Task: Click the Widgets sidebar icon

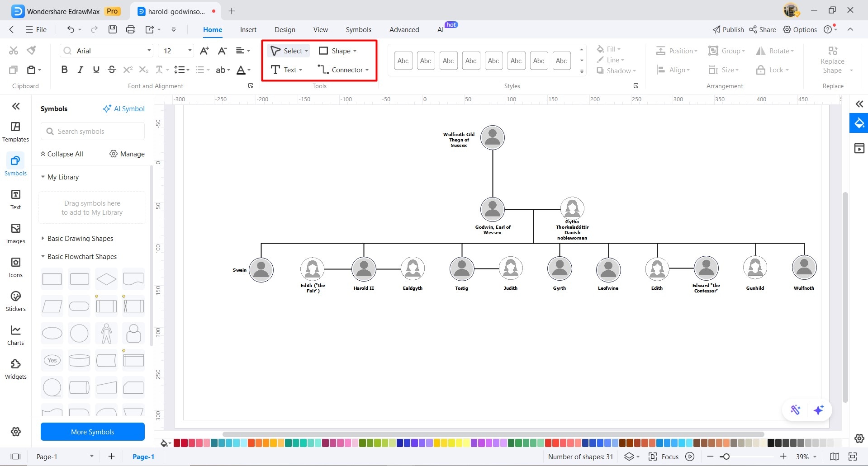Action: click(x=15, y=369)
